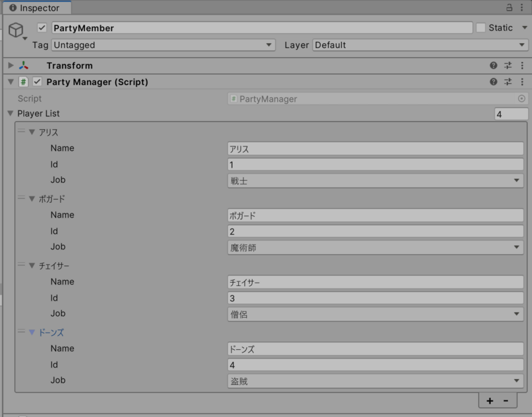Expand the Transform component

coord(11,65)
